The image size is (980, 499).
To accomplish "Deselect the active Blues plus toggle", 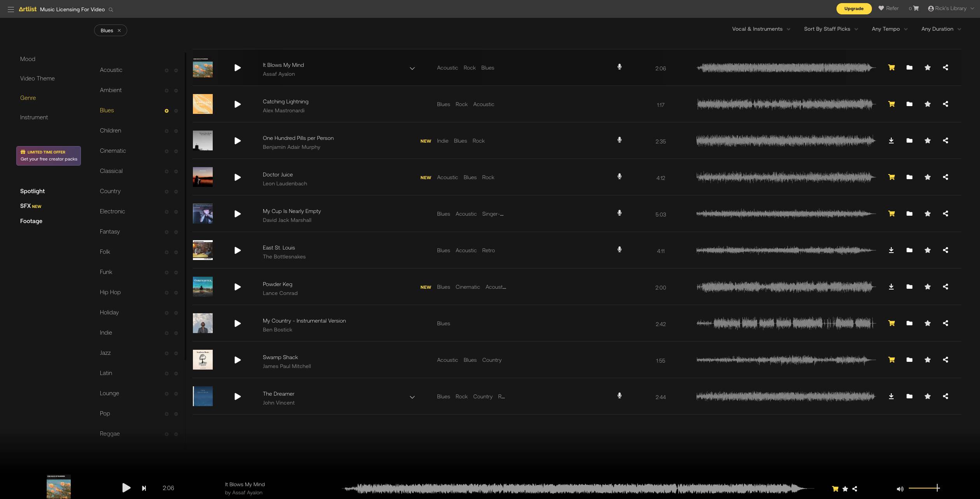I will [166, 111].
